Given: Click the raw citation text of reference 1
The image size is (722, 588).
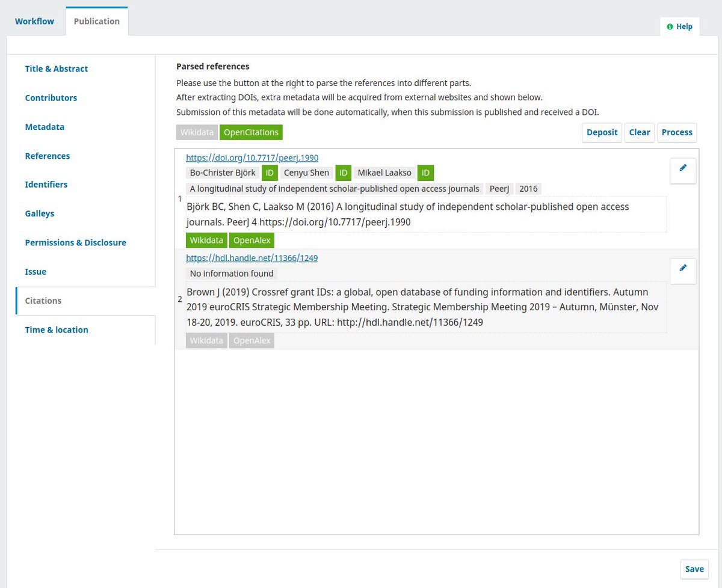Looking at the screenshot, I should [426, 214].
